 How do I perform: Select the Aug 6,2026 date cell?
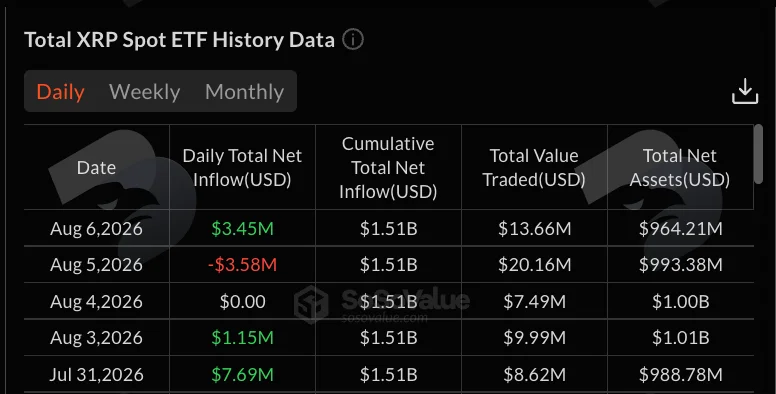97,228
